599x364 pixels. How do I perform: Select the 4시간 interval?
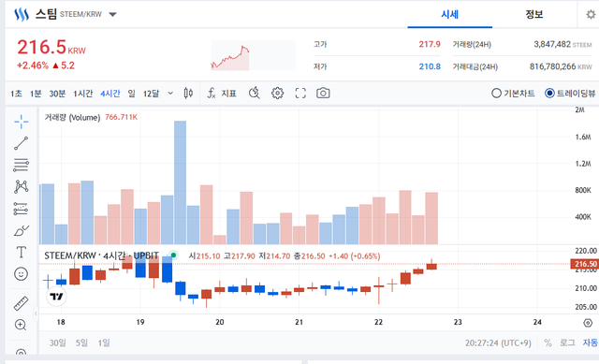(110, 94)
